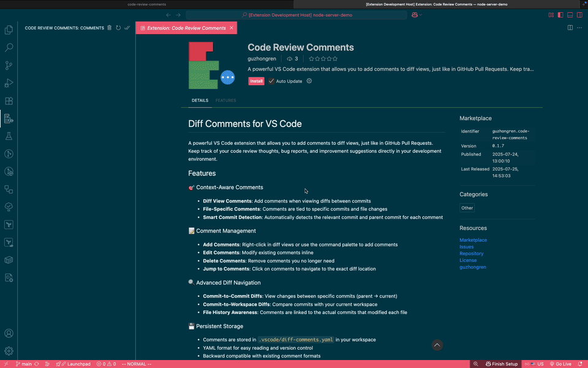This screenshot has width=588, height=368.
Task: Click the star rating of the extension
Action: [323, 59]
